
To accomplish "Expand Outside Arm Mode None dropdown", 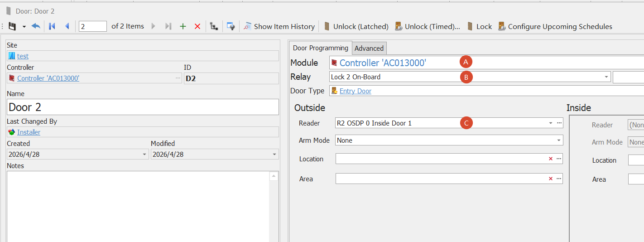I will (559, 140).
